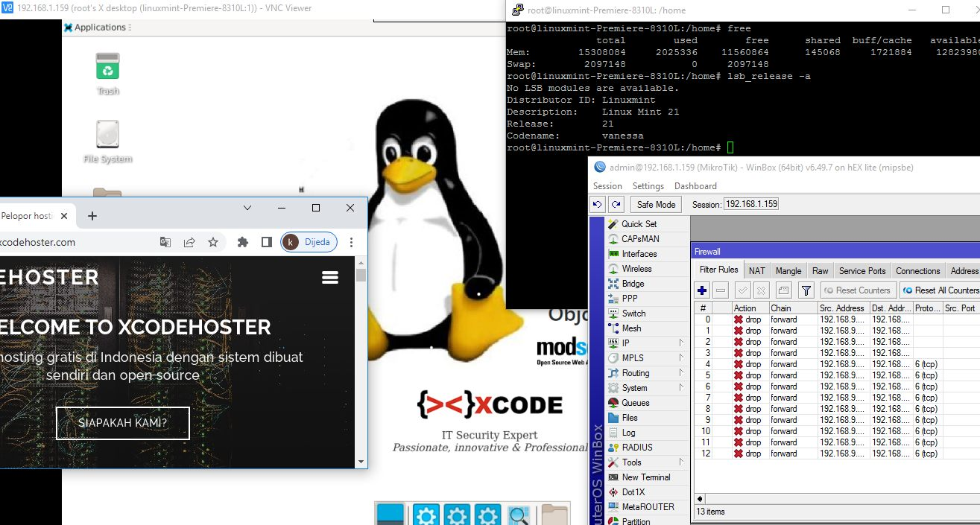Image resolution: width=980 pixels, height=525 pixels.
Task: Click the enable rule checkmark icon
Action: coord(743,290)
